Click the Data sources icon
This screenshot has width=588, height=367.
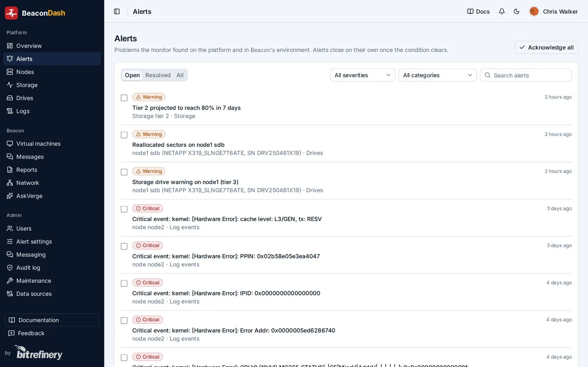click(x=10, y=294)
